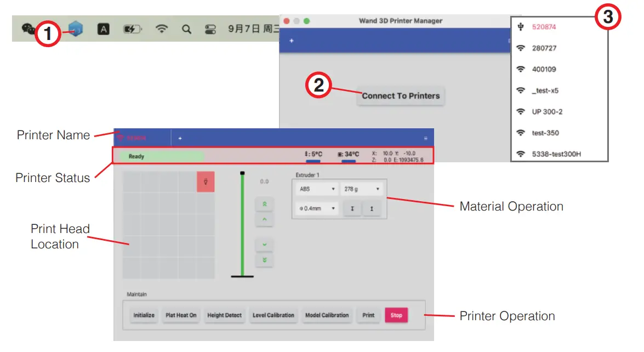Open the ABS material type dropdown
644x352 pixels.
pos(316,189)
